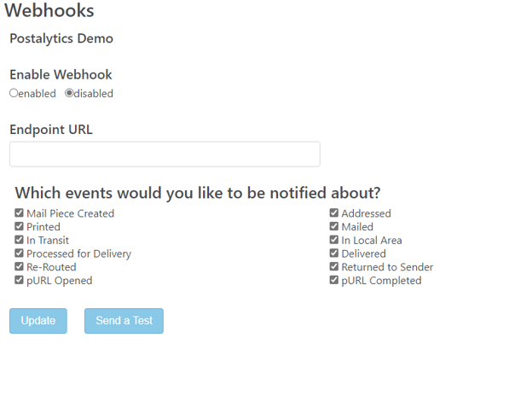532x396 pixels.
Task: Select the enabled radio button
Action: click(14, 93)
